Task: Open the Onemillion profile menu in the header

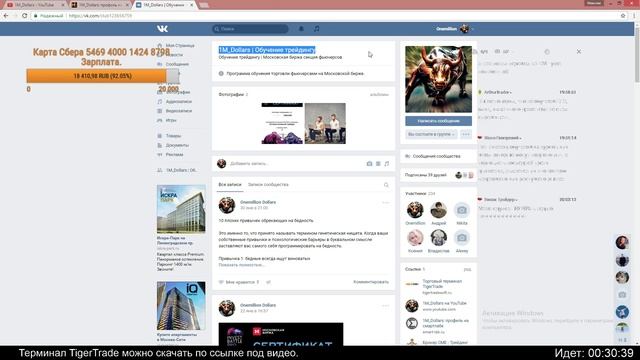Action: click(x=454, y=29)
